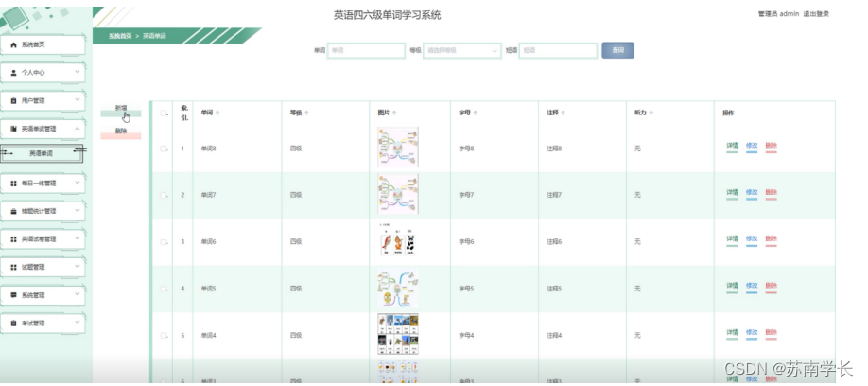Click the 单词6 cell text
Screen dimensions: 868x386
point(208,242)
